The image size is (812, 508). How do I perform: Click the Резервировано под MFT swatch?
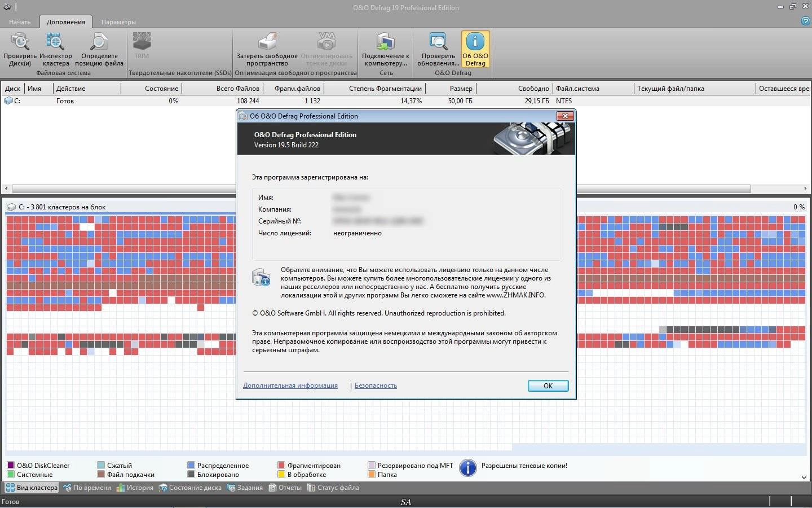click(372, 466)
